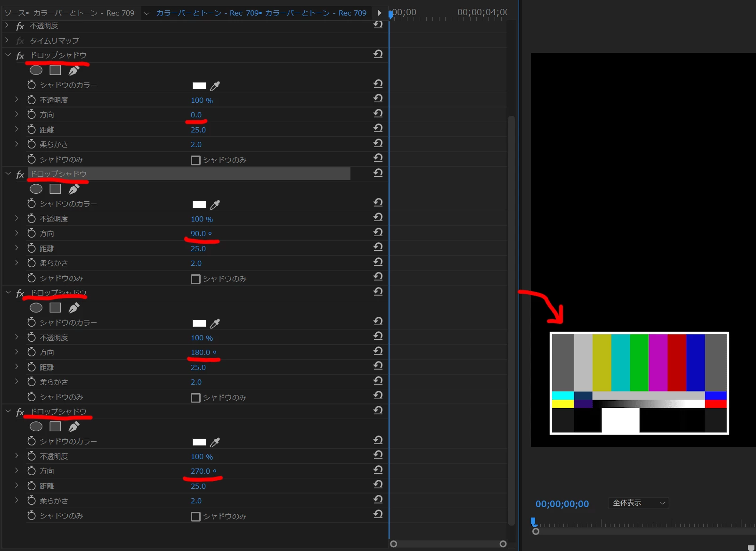756x551 pixels.
Task: Click program monitor timecode 00;00;00;00
Action: (562, 504)
